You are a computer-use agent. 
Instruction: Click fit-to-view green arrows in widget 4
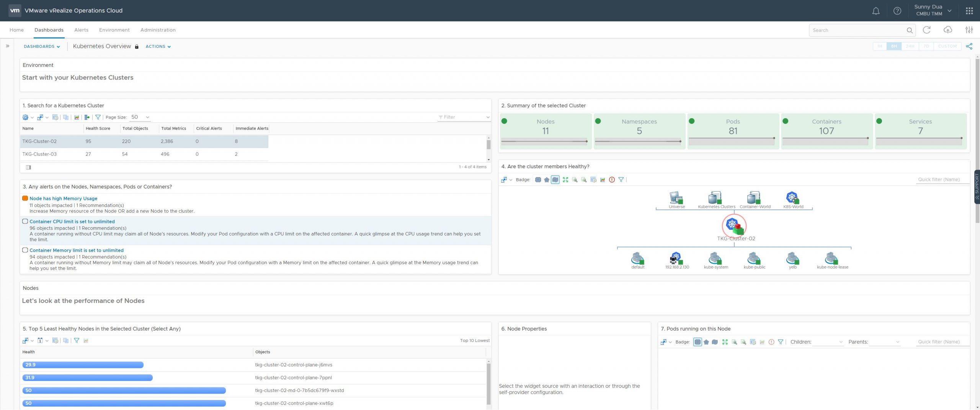(x=565, y=180)
